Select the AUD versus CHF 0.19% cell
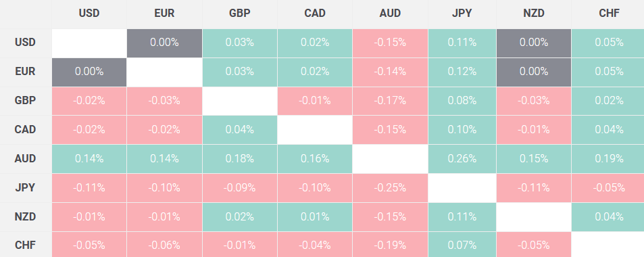Image resolution: width=644 pixels, height=257 pixels. pos(608,159)
